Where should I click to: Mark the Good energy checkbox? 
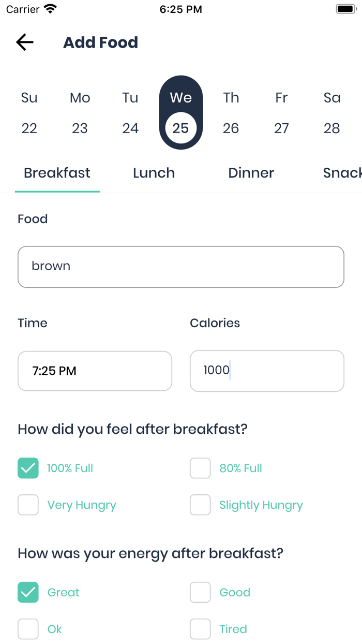[x=200, y=592]
